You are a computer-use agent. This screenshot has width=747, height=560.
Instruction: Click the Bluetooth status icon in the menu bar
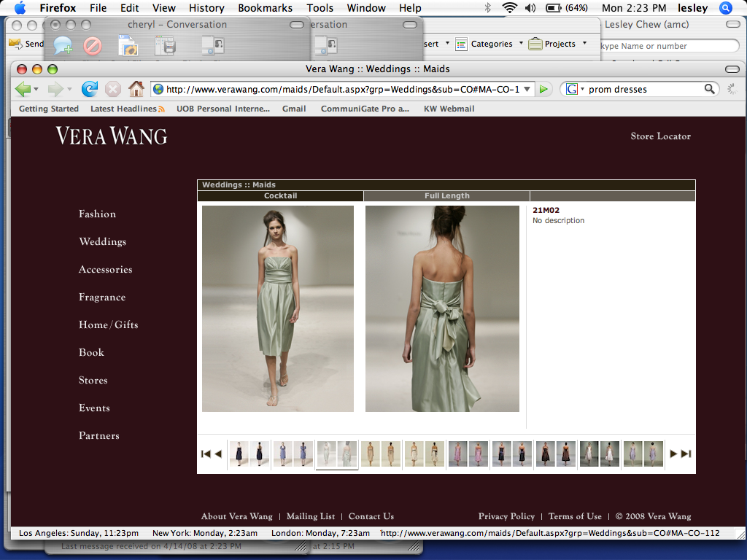(x=487, y=8)
